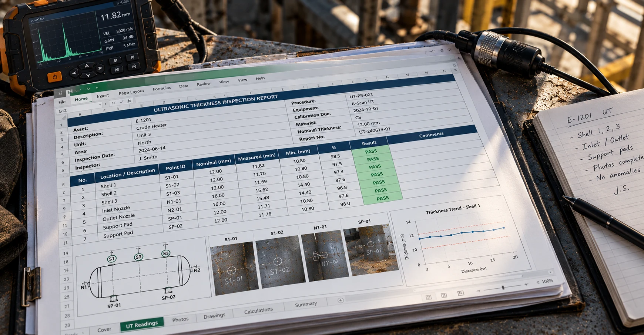Switch to Page Layout view in the status bar

coord(444,295)
